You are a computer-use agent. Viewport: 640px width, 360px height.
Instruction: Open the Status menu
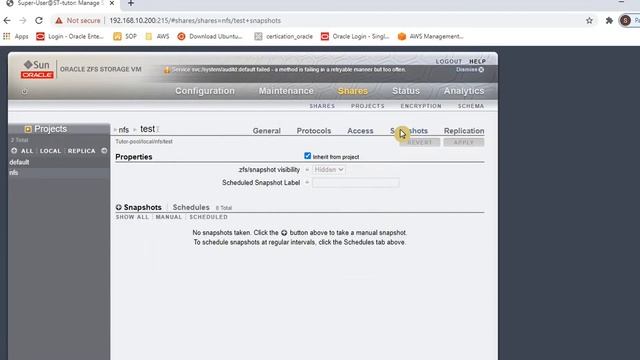pos(406,91)
